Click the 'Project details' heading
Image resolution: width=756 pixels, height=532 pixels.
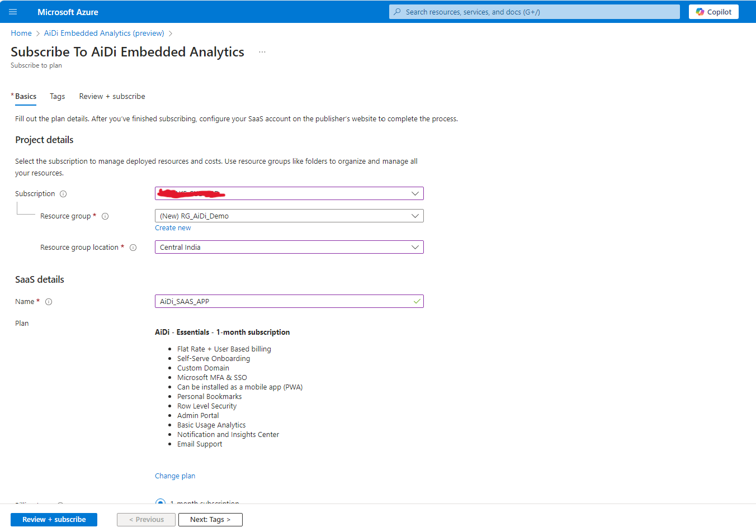[44, 140]
